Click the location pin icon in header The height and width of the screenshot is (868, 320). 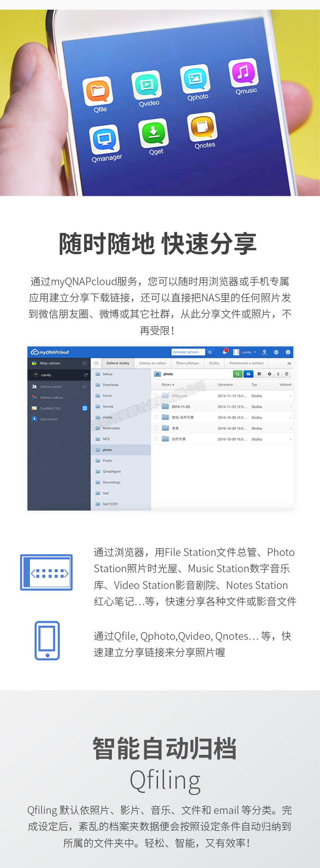click(264, 352)
